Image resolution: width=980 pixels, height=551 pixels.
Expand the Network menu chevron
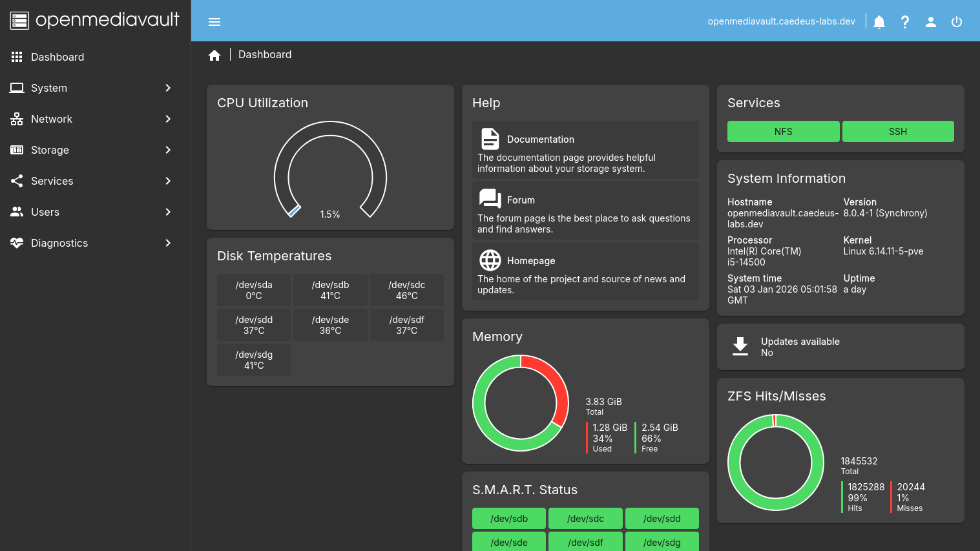168,119
